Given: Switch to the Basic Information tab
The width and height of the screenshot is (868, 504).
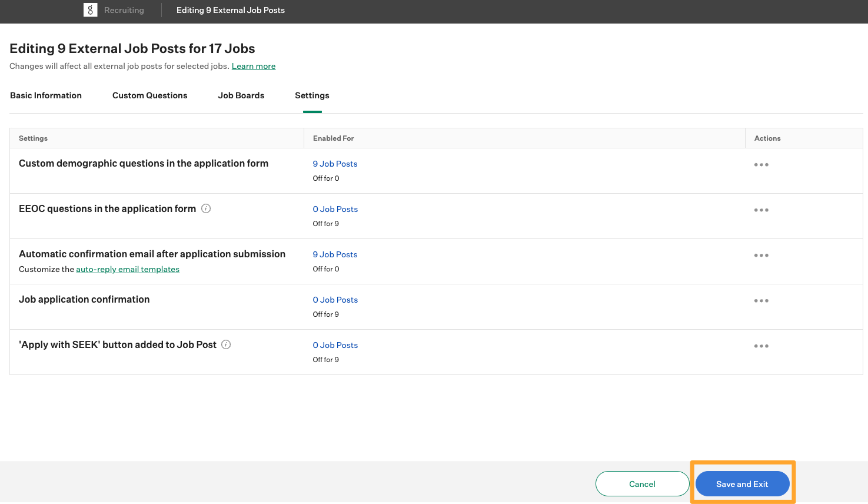Looking at the screenshot, I should [x=45, y=95].
